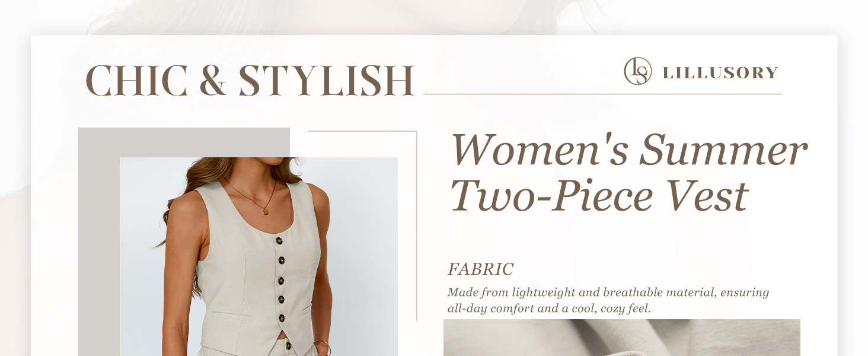Click the ampersand in the heading
868x356 pixels.
(213, 81)
